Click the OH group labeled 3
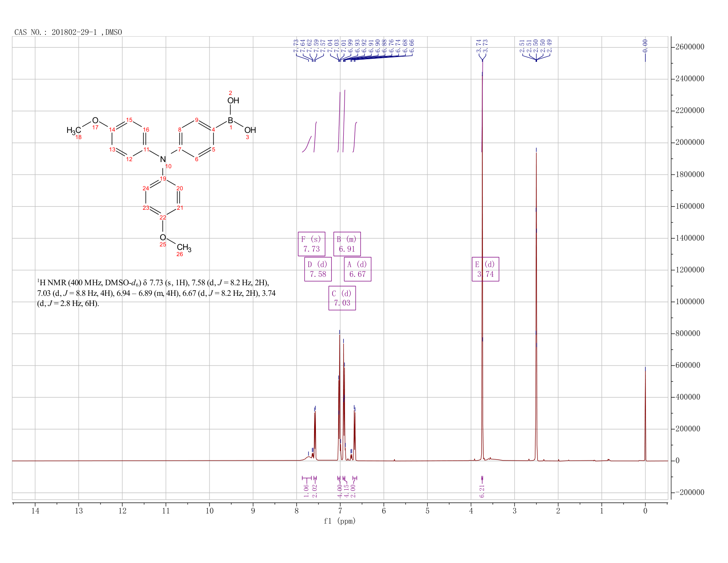The image size is (728, 563). [250, 130]
